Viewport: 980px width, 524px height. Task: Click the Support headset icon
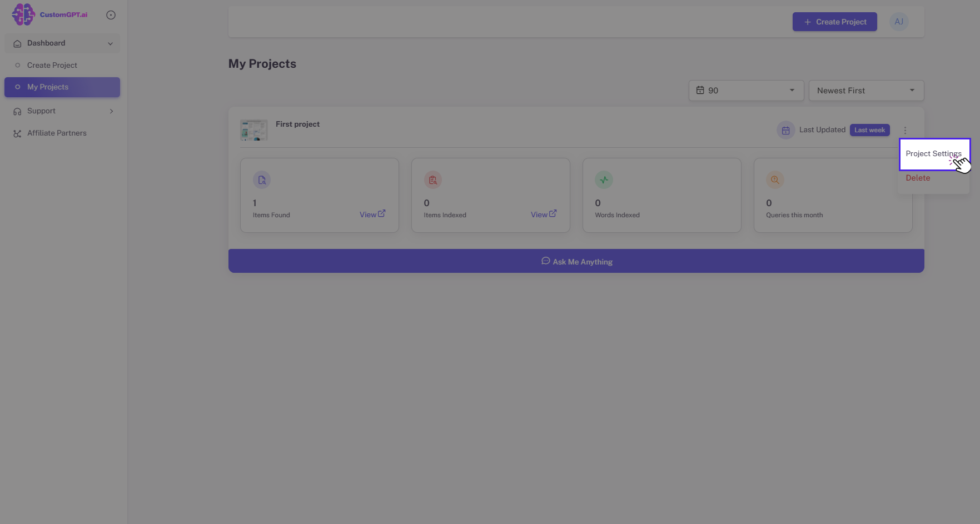17,111
